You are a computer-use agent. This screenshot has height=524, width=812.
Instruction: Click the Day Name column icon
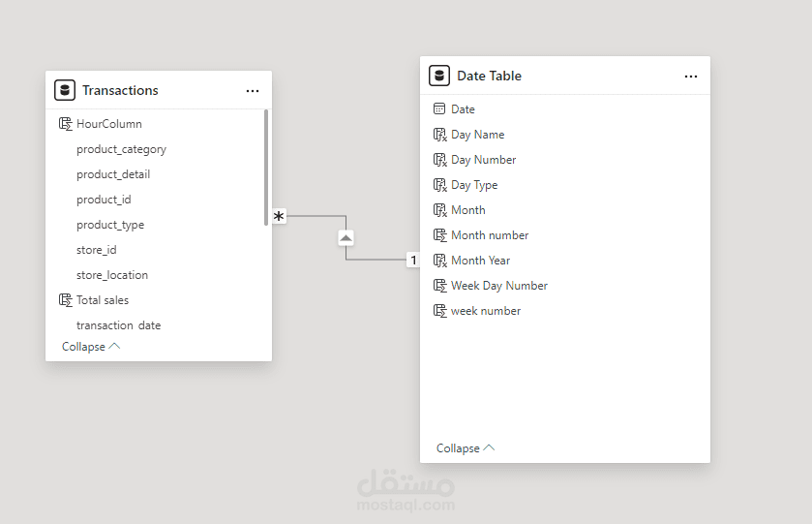coord(440,135)
